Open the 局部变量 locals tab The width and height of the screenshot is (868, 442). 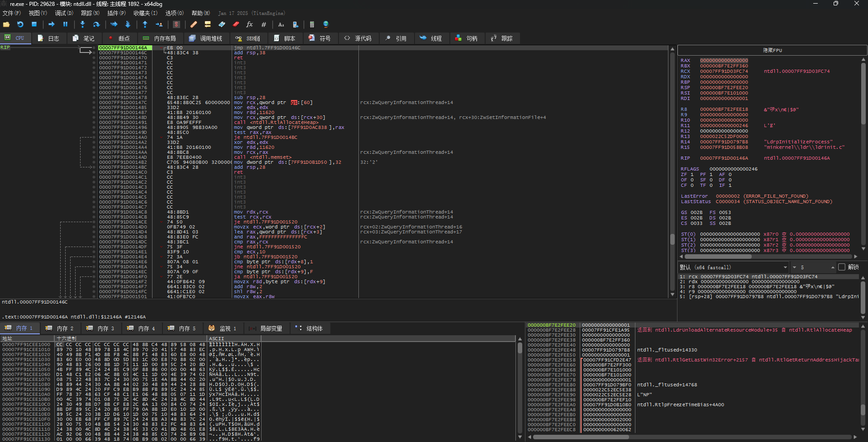pyautogui.click(x=266, y=328)
